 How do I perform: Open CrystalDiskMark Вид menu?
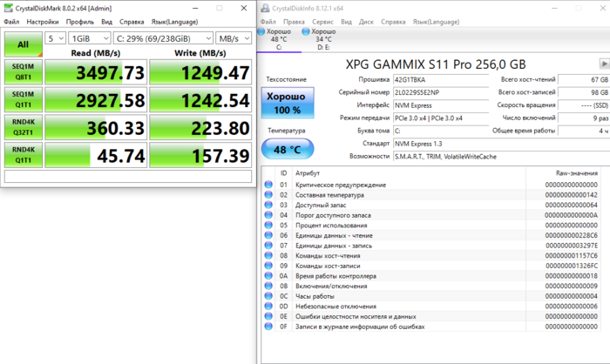click(x=106, y=22)
